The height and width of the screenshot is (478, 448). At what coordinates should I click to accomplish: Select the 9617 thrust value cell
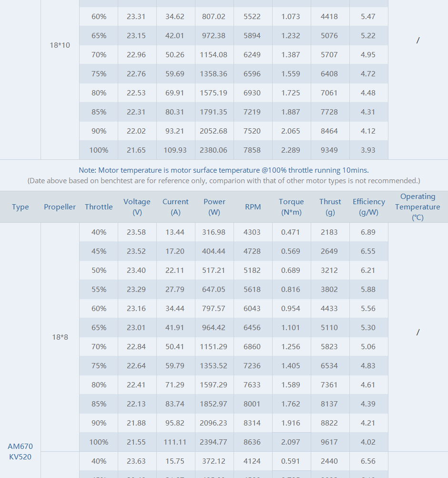(x=329, y=442)
